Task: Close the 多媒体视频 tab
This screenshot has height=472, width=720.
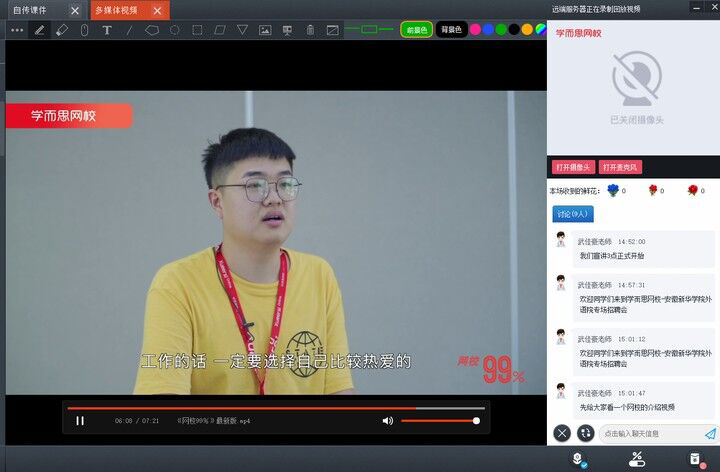Action: click(x=157, y=10)
